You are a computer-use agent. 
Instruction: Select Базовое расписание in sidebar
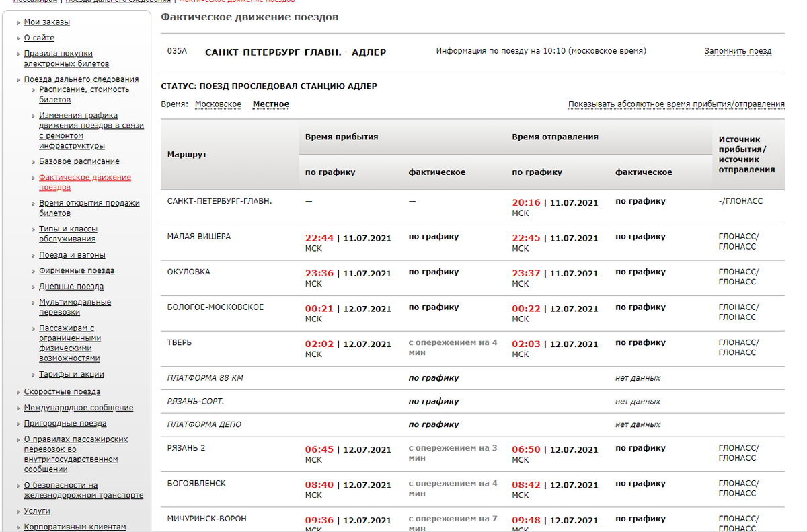(x=79, y=161)
